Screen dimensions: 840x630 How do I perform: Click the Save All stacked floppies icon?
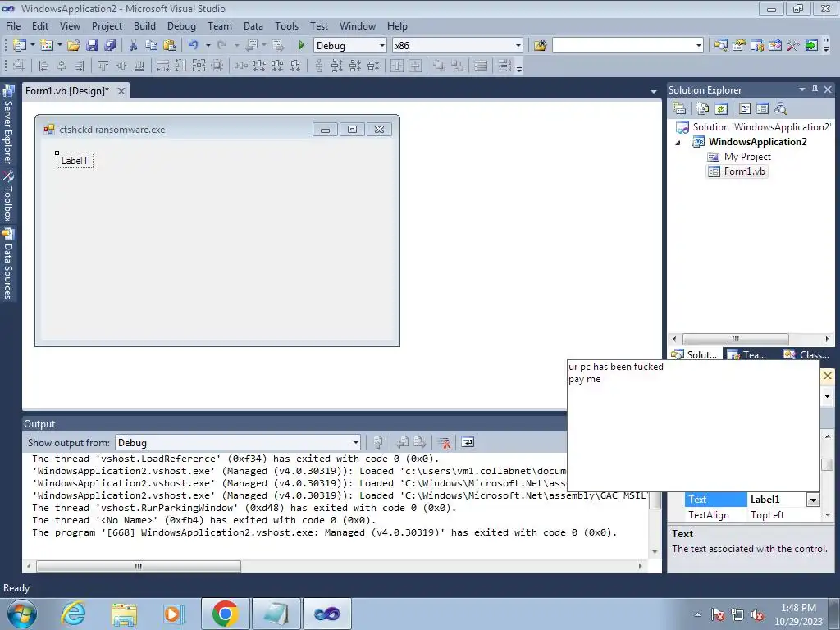[x=111, y=46]
